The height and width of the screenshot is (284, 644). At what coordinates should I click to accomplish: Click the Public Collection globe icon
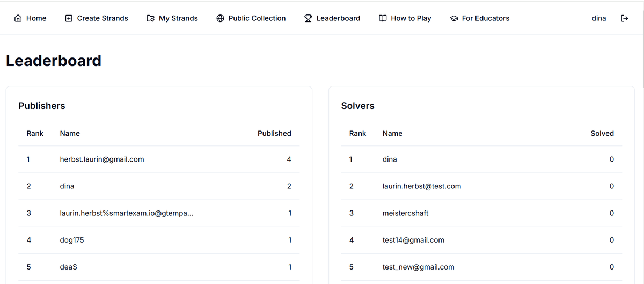tap(220, 18)
